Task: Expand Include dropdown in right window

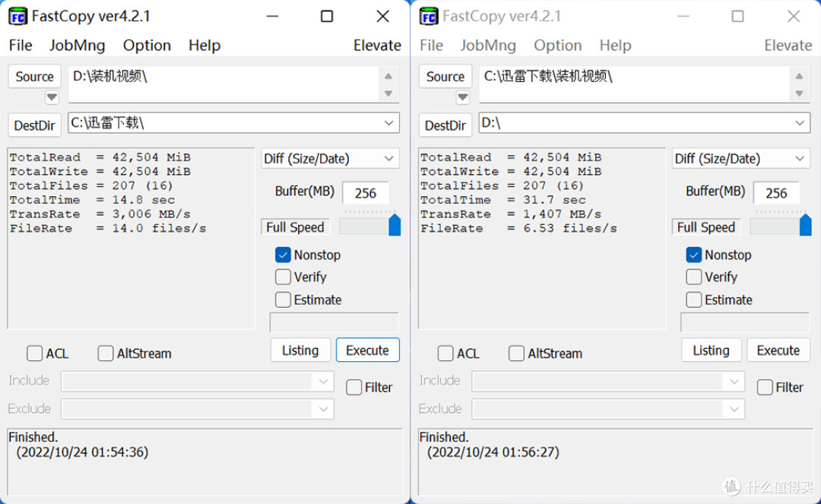Action: click(734, 381)
